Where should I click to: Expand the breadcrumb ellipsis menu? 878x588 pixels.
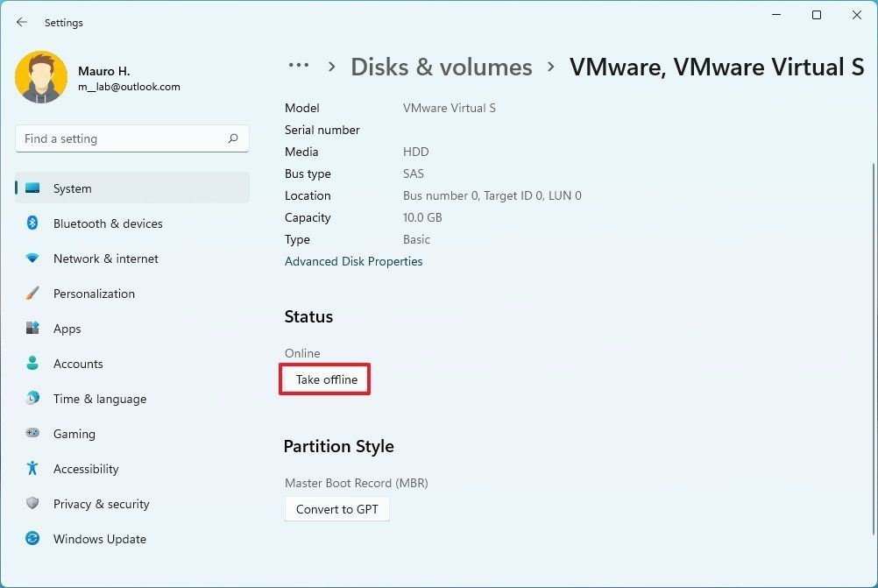[299, 66]
